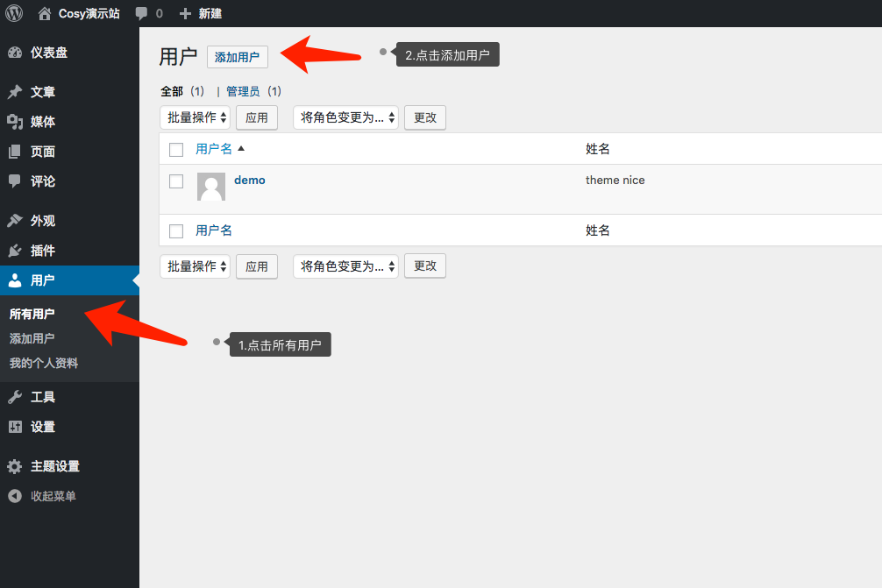Click the 用户名 link in table footer
Screen dimensions: 882x588
point(214,230)
